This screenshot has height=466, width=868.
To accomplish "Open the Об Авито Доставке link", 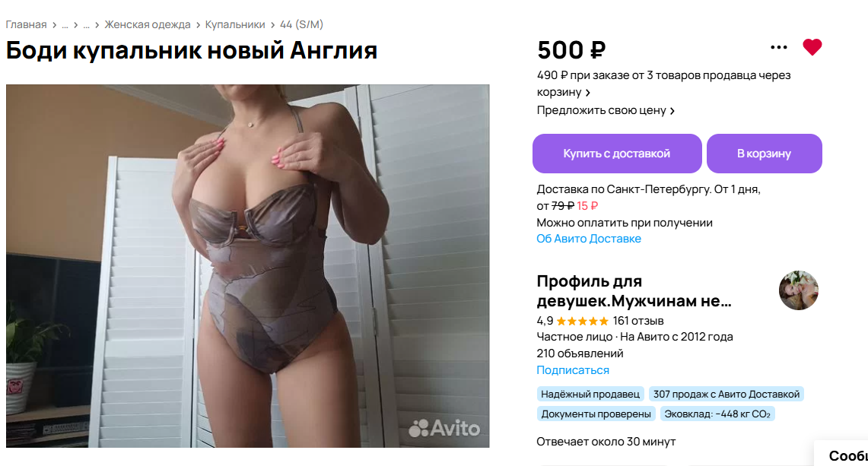I will 589,239.
